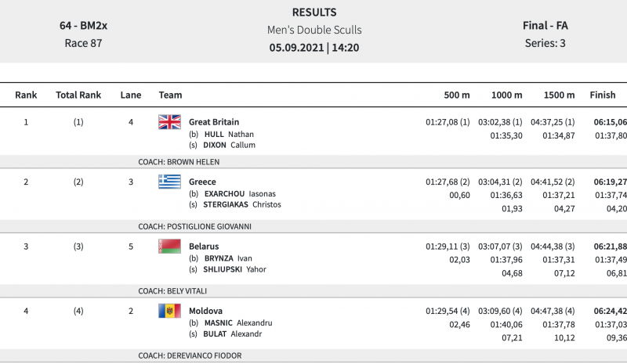Click the Final - FA label
627x364 pixels.
point(545,26)
